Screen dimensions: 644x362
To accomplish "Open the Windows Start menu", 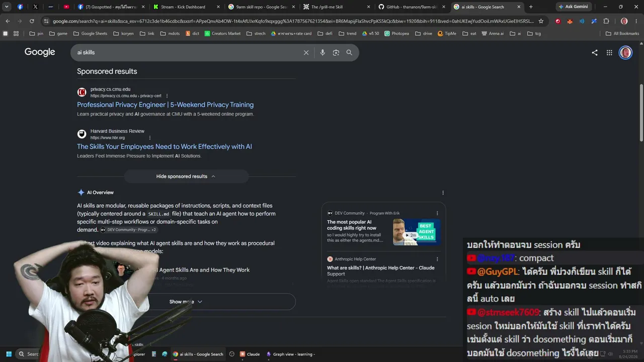I will pyautogui.click(x=9, y=354).
